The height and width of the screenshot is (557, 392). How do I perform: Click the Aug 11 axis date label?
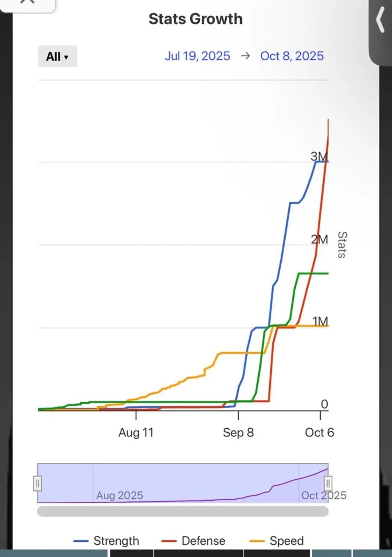(x=136, y=432)
